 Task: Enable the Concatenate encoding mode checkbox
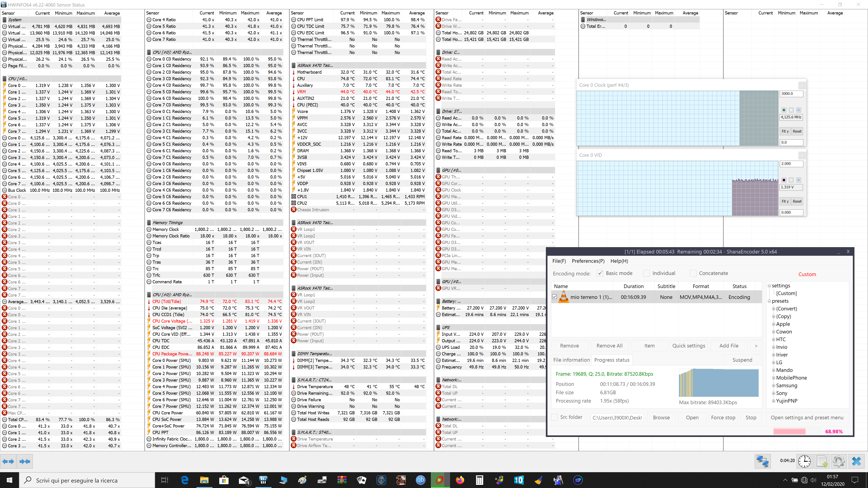click(693, 273)
